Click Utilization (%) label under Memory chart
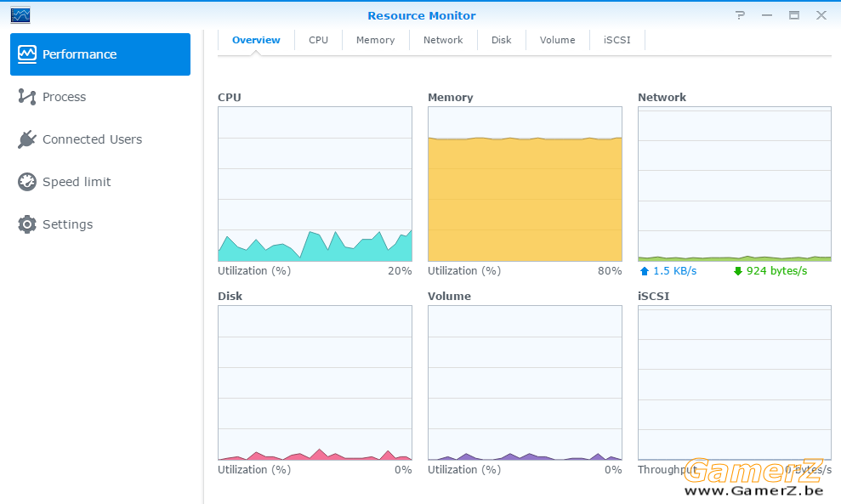The height and width of the screenshot is (504, 841). 464,271
